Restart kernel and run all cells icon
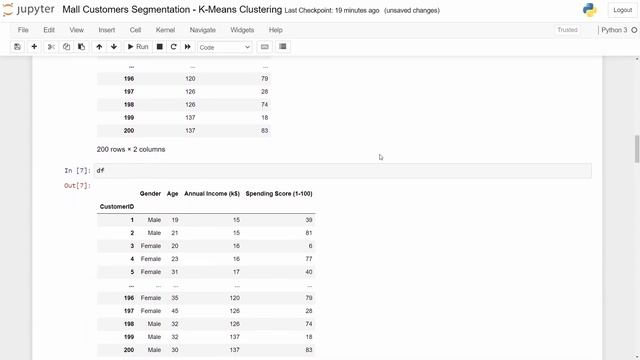Screen dimensions: 640x360 (187, 47)
